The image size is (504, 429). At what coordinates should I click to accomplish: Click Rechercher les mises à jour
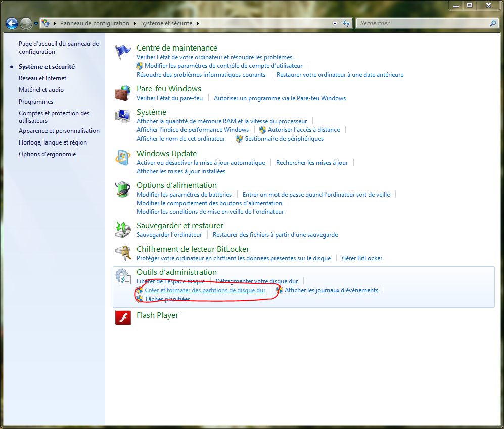(x=312, y=163)
